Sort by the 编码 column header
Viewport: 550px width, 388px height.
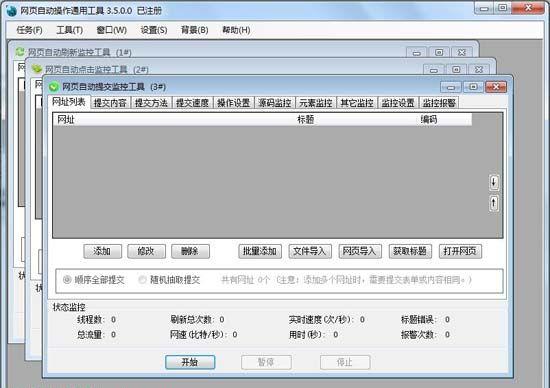point(445,120)
